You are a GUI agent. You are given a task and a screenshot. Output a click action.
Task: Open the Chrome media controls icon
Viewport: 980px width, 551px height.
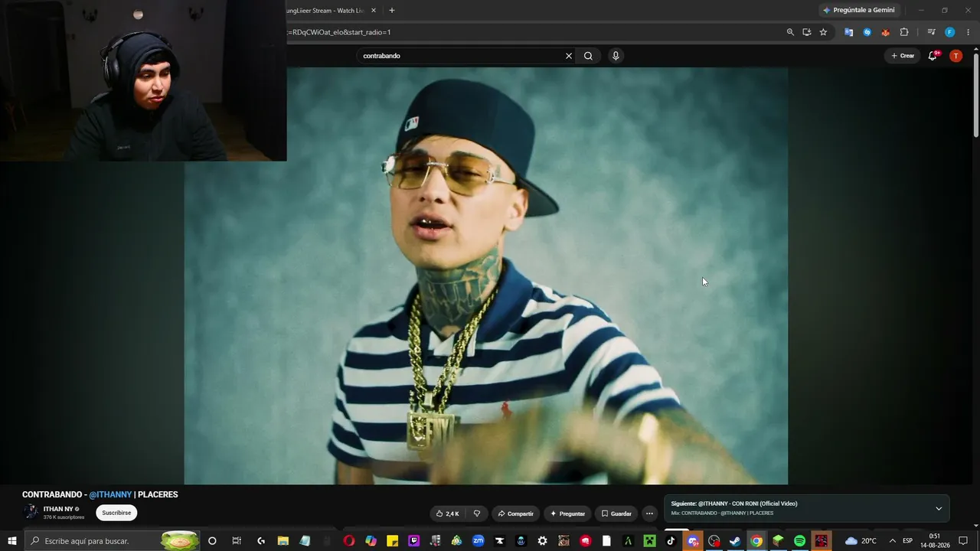931,32
